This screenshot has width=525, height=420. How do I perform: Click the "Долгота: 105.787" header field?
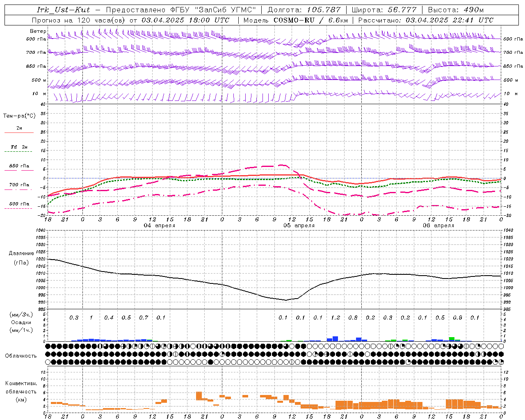pyautogui.click(x=304, y=10)
